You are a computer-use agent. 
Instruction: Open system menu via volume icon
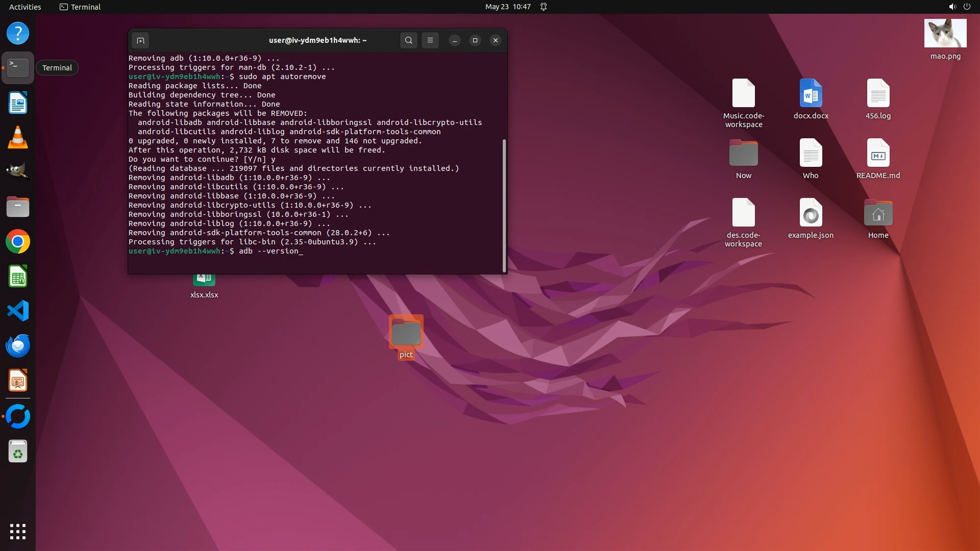(x=952, y=7)
